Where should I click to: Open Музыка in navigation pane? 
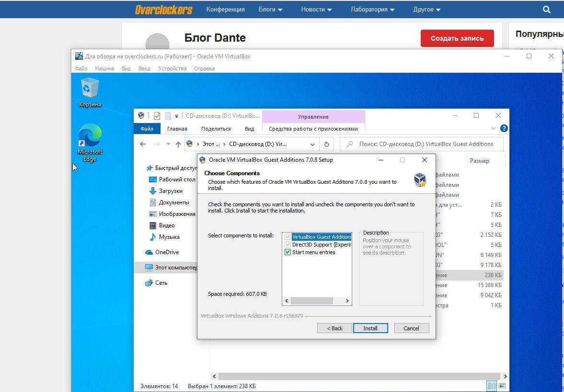[164, 237]
